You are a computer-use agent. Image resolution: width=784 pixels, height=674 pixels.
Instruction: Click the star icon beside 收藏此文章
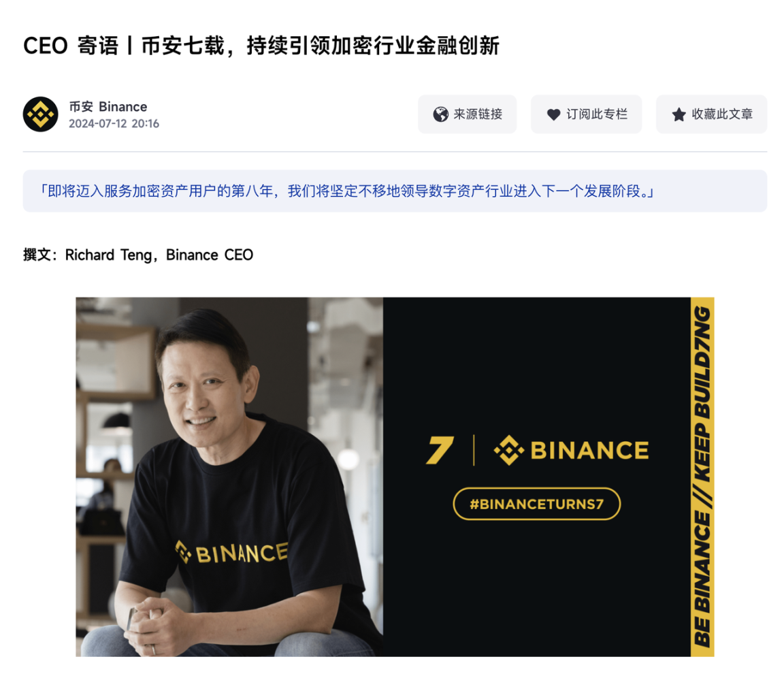coord(679,114)
